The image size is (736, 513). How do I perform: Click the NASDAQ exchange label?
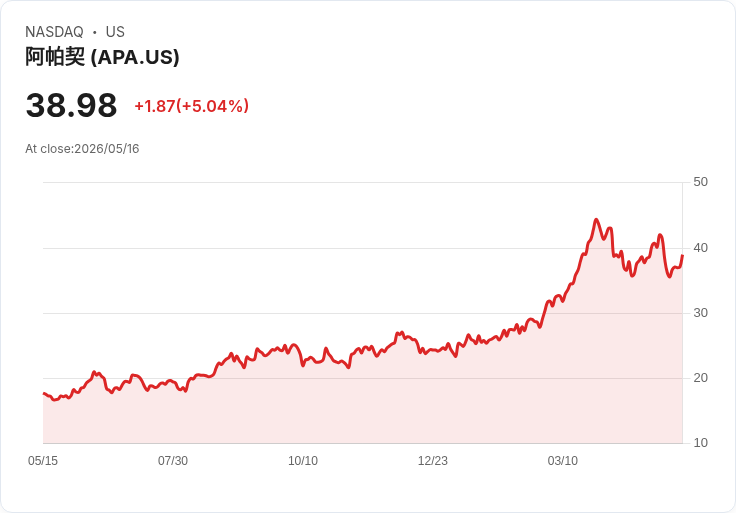coord(54,32)
